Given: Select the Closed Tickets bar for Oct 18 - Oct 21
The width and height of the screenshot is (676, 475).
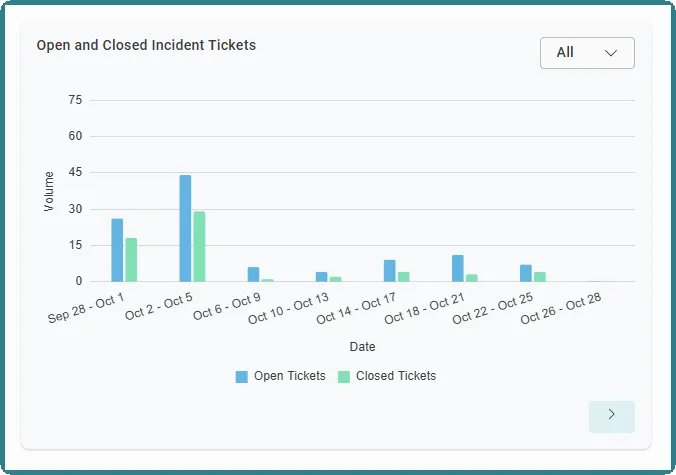Looking at the screenshot, I should pos(472,278).
